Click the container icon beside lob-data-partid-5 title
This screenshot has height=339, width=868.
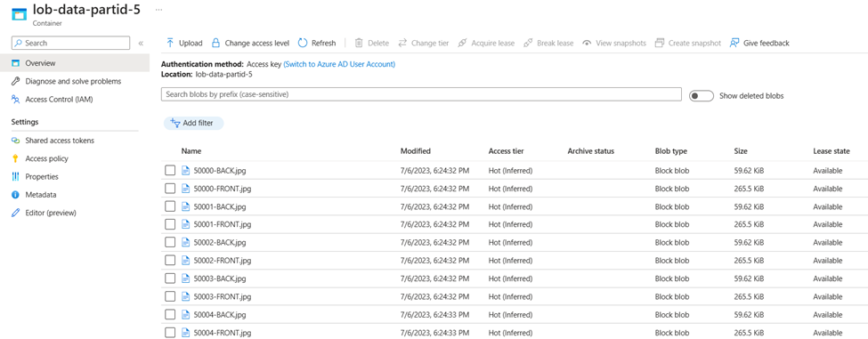point(20,14)
